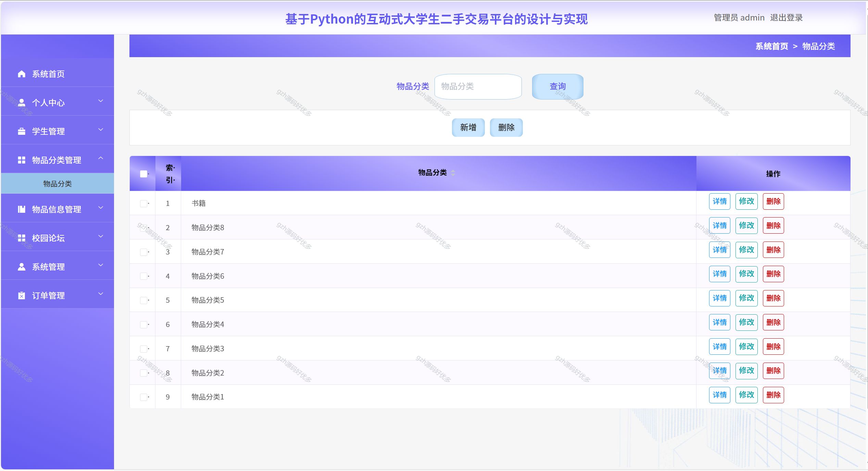Click the grid icon beside 校园论坛
This screenshot has height=471, width=868.
coord(22,238)
